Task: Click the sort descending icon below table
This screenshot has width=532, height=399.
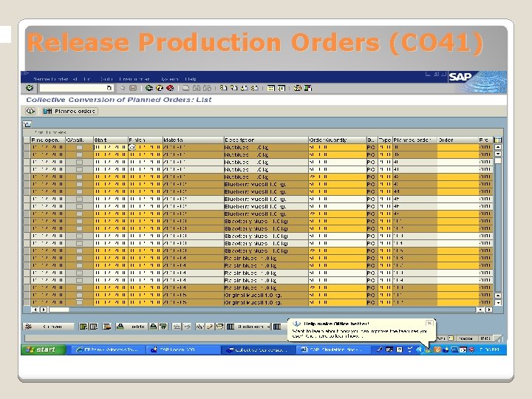Action: 163,327
